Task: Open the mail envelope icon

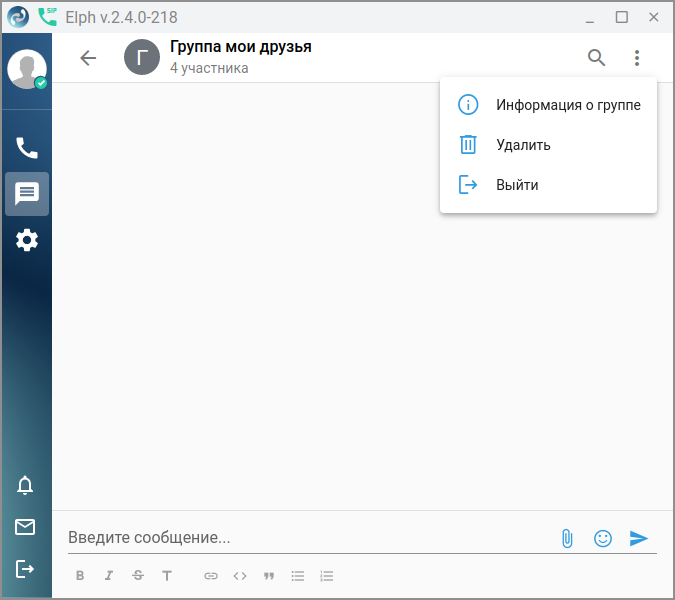Action: pos(25,527)
